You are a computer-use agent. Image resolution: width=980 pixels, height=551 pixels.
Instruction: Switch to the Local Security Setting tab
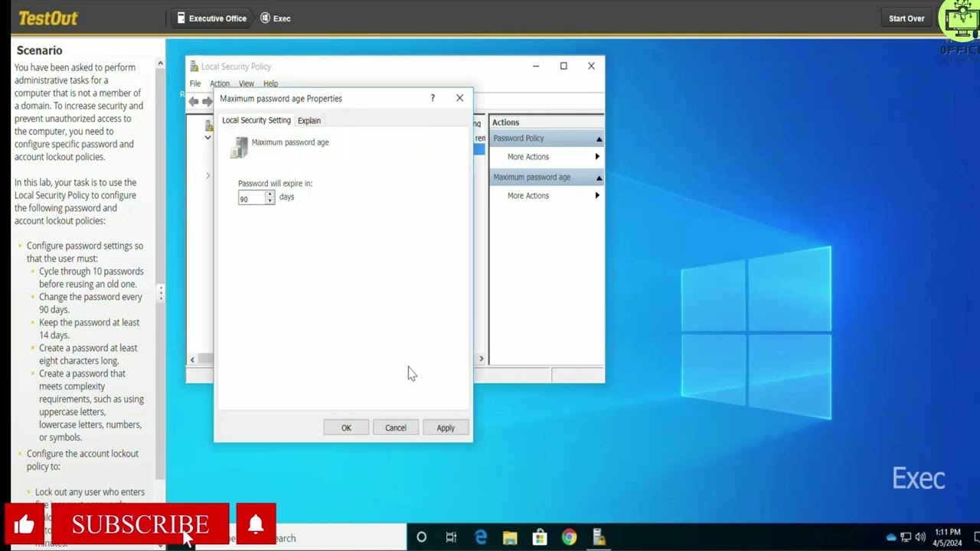tap(256, 120)
